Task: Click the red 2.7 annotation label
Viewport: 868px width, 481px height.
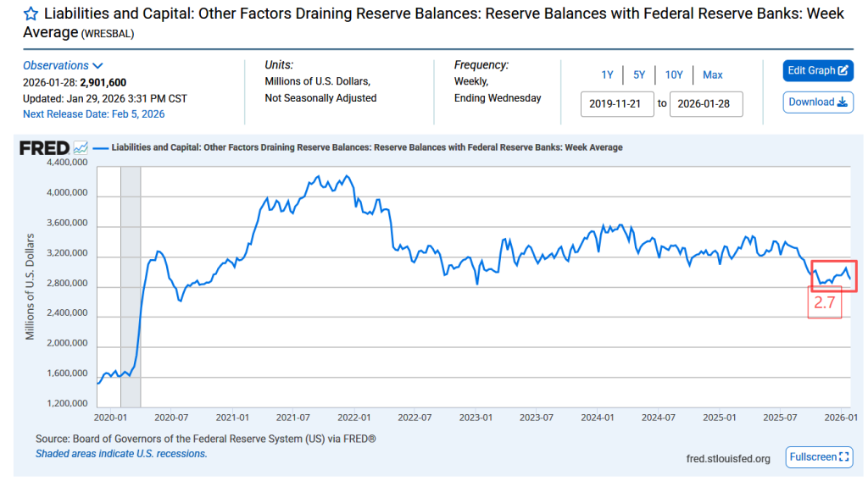Action: 824,303
